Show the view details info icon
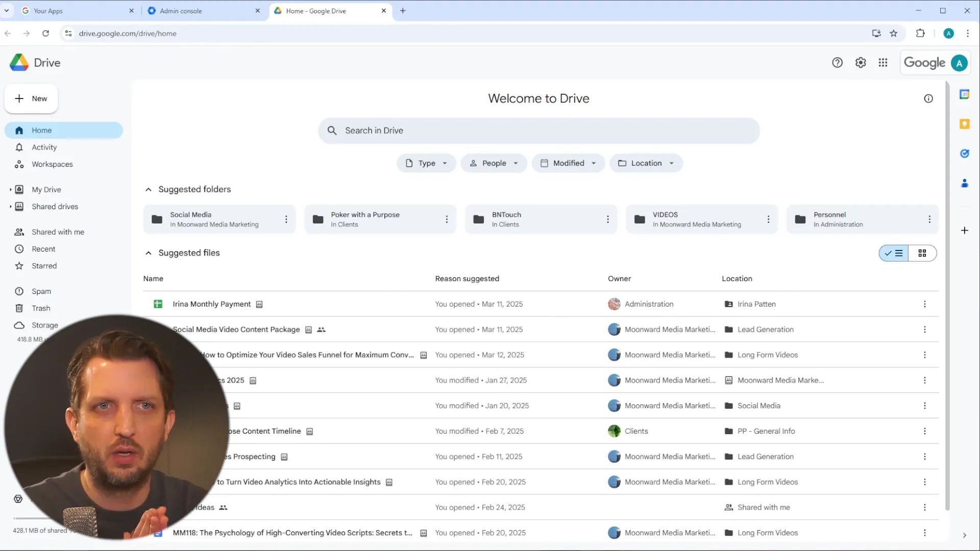Screen dimensions: 980x551 pyautogui.click(x=928, y=98)
